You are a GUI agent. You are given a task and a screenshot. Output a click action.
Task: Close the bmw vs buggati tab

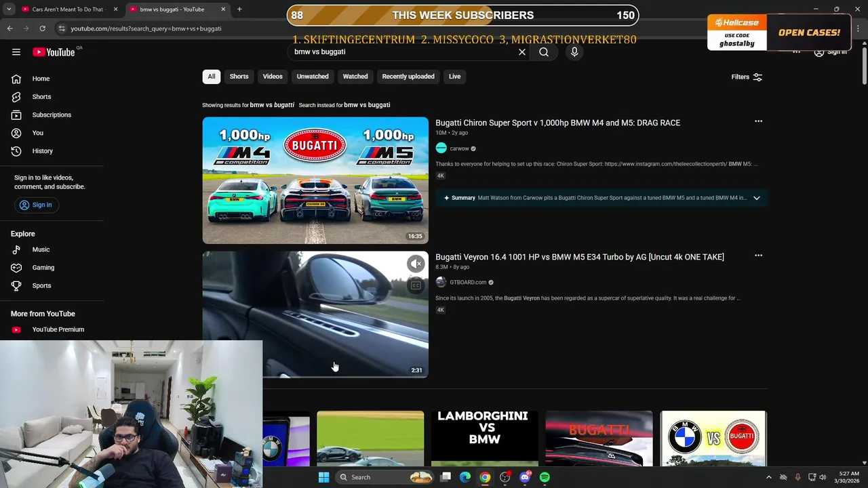pos(222,9)
